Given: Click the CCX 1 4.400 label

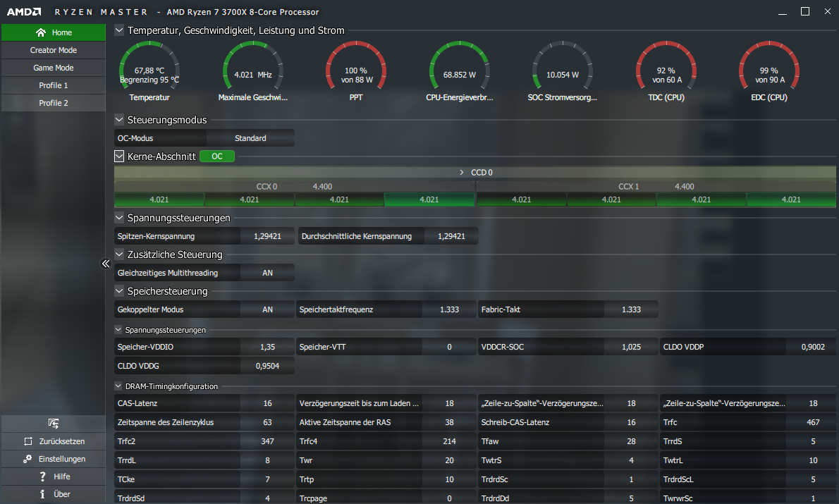Looking at the screenshot, I should (x=685, y=186).
